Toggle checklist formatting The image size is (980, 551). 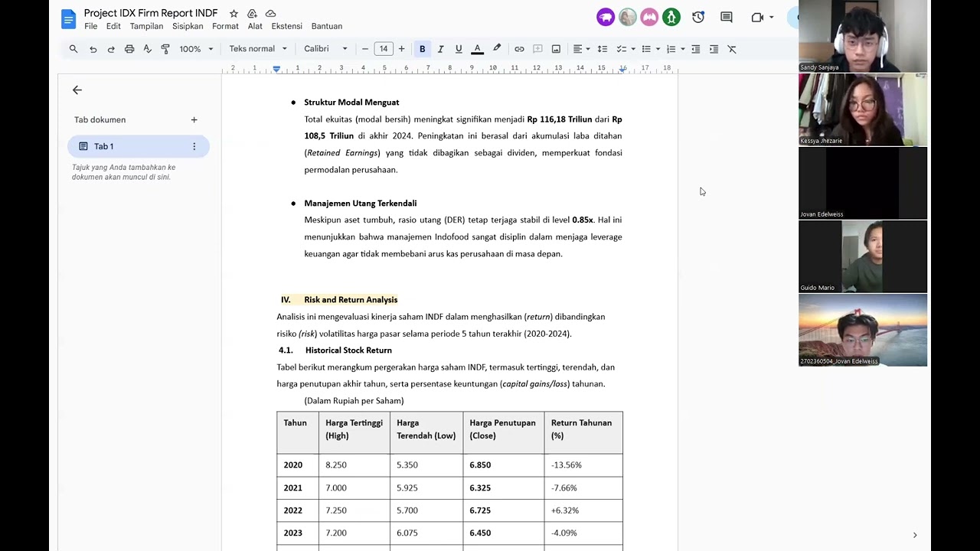(x=621, y=49)
